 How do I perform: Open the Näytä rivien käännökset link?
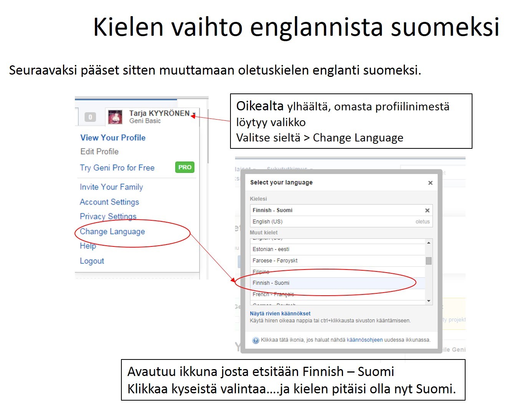click(x=280, y=314)
